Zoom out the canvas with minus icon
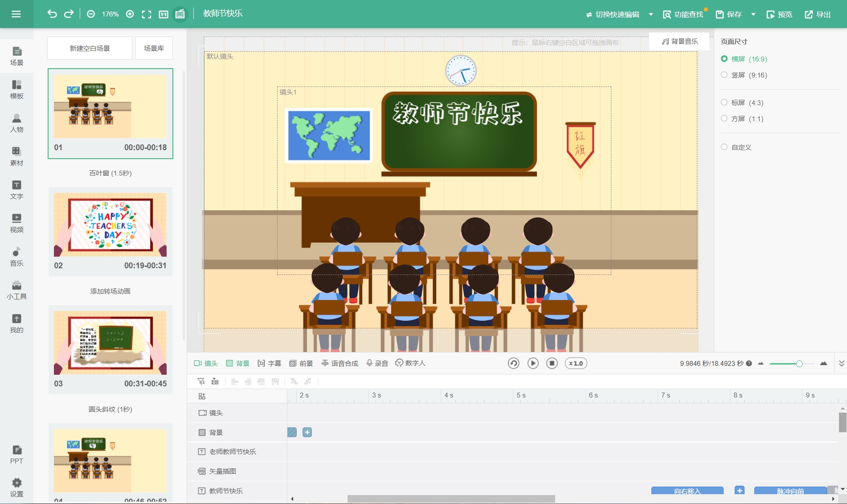 91,14
